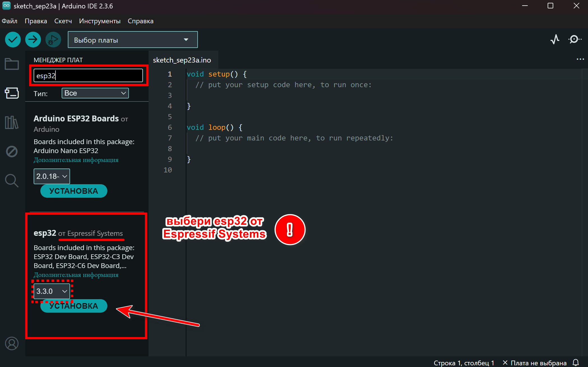The height and width of the screenshot is (367, 588).
Task: Click the account profile icon
Action: pos(12,343)
